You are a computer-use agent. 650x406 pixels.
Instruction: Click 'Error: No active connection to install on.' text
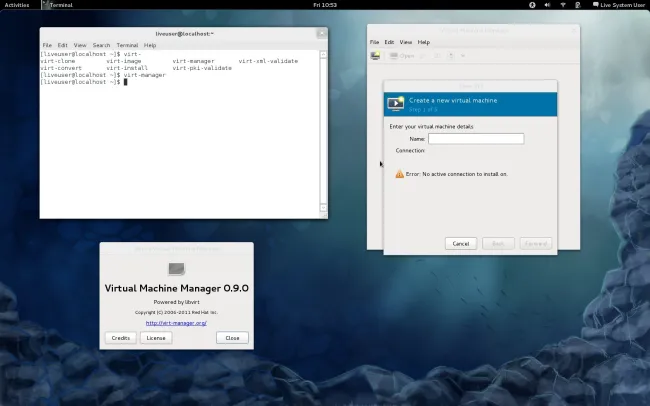click(x=456, y=174)
